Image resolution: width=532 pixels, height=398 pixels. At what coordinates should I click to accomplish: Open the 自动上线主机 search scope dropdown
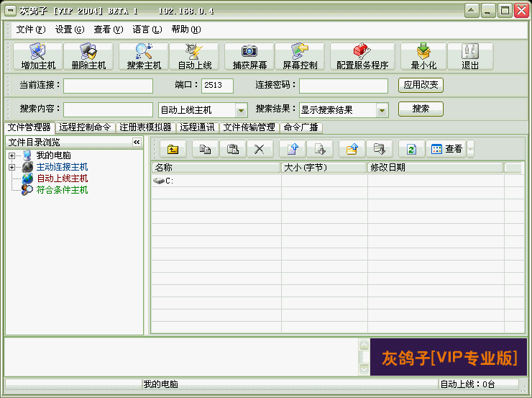click(x=242, y=110)
